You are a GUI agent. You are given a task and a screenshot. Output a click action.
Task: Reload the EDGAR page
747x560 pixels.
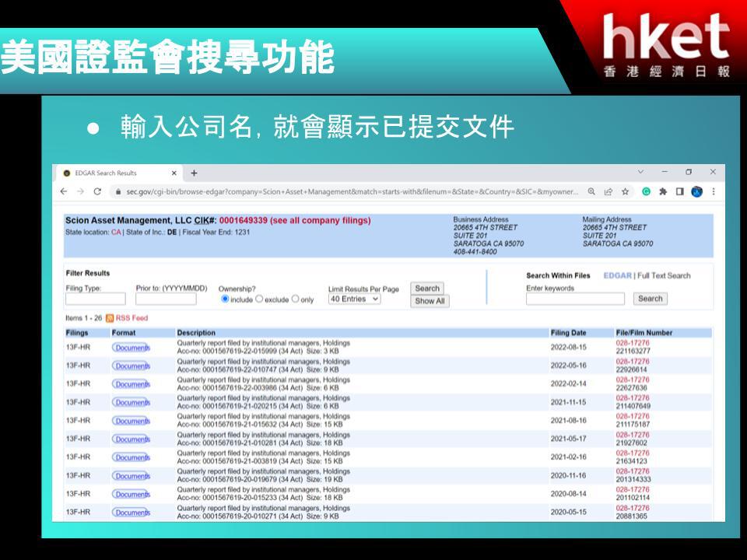click(x=98, y=191)
